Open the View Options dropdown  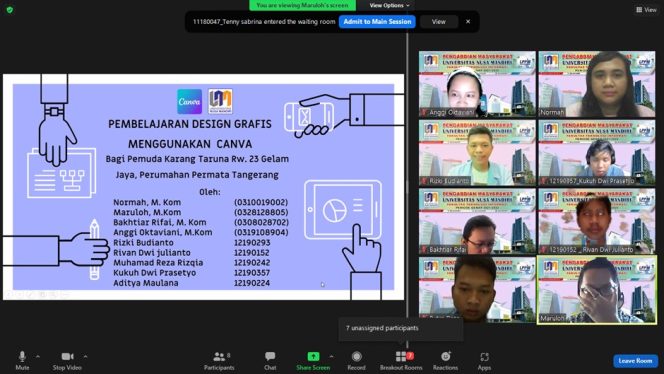[x=389, y=6]
